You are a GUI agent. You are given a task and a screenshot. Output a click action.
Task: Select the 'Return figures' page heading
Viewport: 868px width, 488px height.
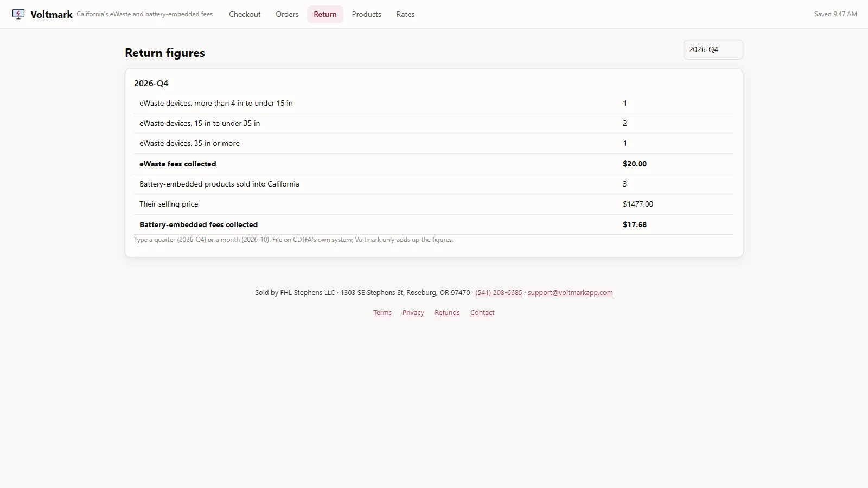pos(165,53)
